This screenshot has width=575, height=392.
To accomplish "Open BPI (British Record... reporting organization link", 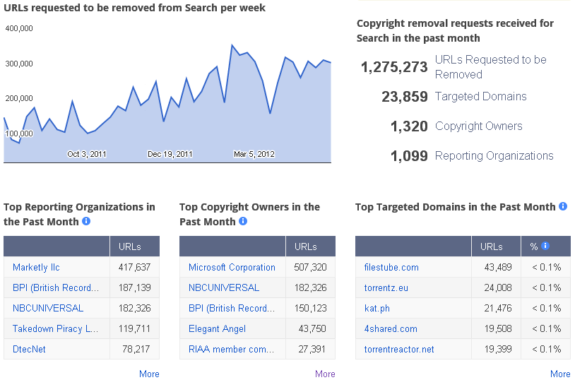I will click(x=56, y=288).
